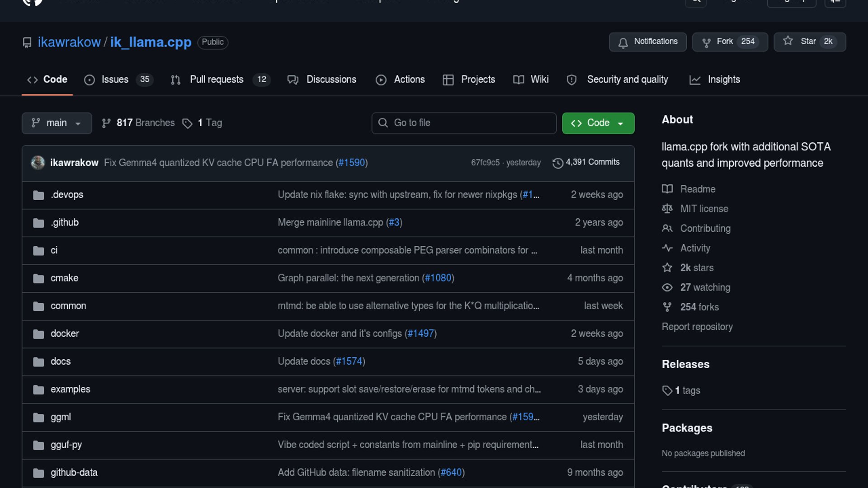Open the .devops folder icon
Screen dimensions: 868x488
pyautogui.click(x=38, y=195)
